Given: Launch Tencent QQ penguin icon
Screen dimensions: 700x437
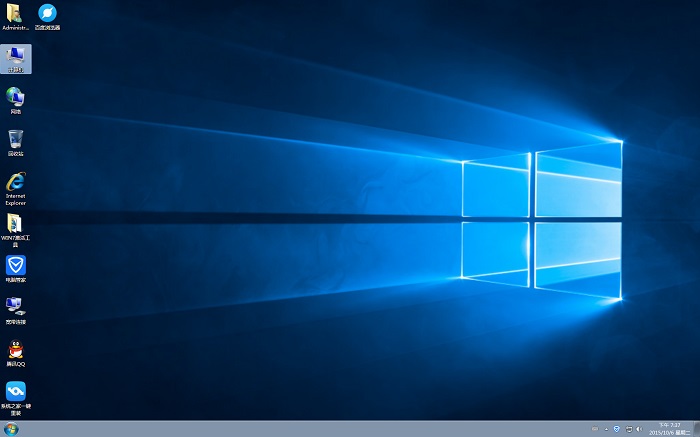Looking at the screenshot, I should (x=16, y=350).
